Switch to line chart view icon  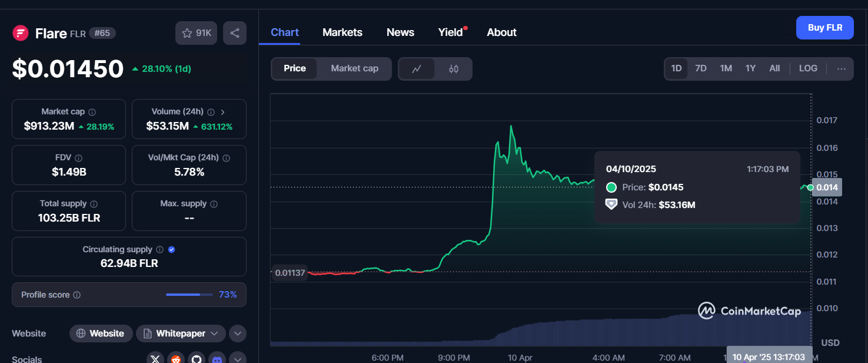click(x=417, y=69)
